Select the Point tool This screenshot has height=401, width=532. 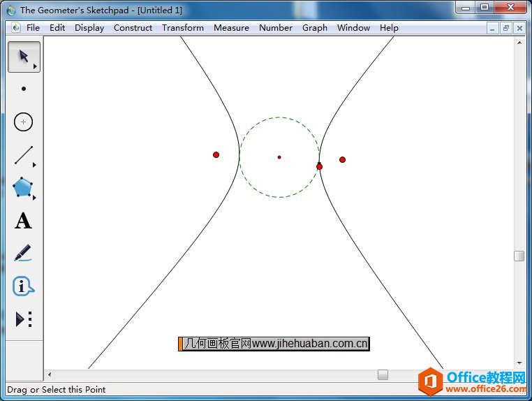point(24,89)
